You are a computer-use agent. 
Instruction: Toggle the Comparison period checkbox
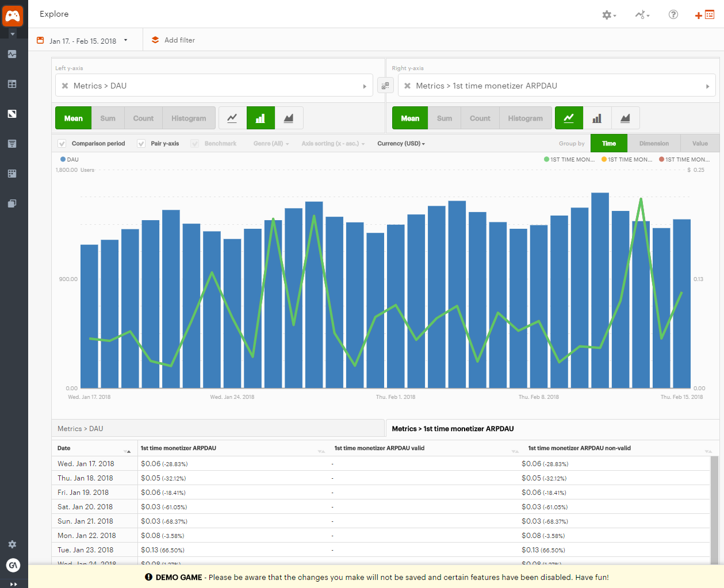click(x=62, y=144)
